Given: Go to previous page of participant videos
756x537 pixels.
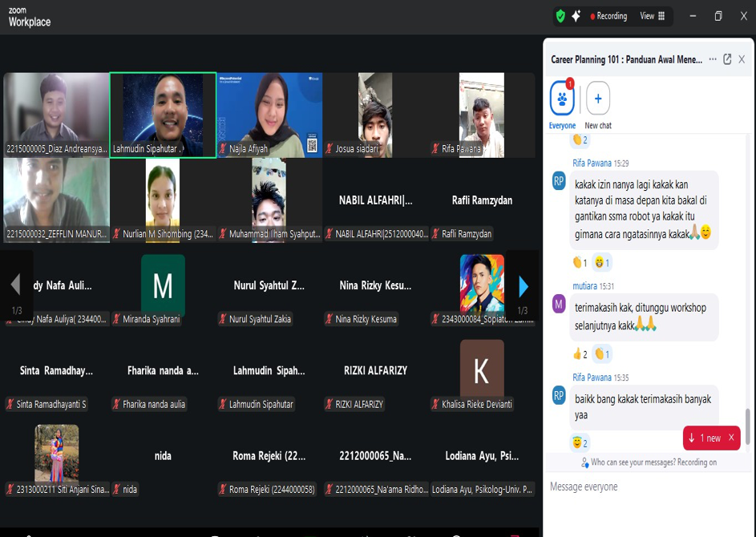Looking at the screenshot, I should pyautogui.click(x=15, y=285).
